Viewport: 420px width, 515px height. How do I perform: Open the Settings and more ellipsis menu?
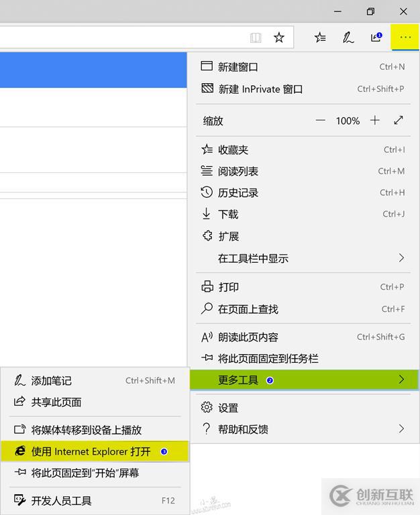pyautogui.click(x=405, y=38)
